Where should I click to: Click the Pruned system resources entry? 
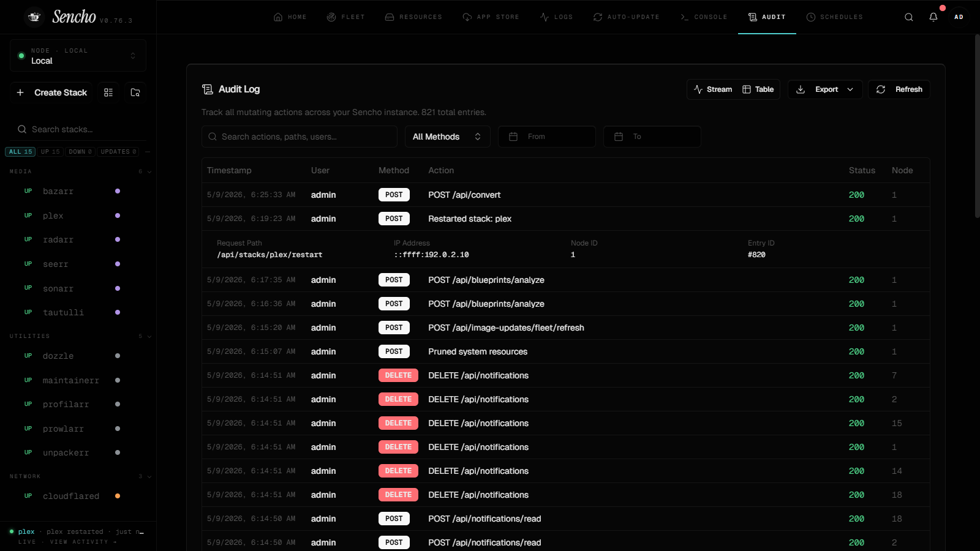pos(565,351)
